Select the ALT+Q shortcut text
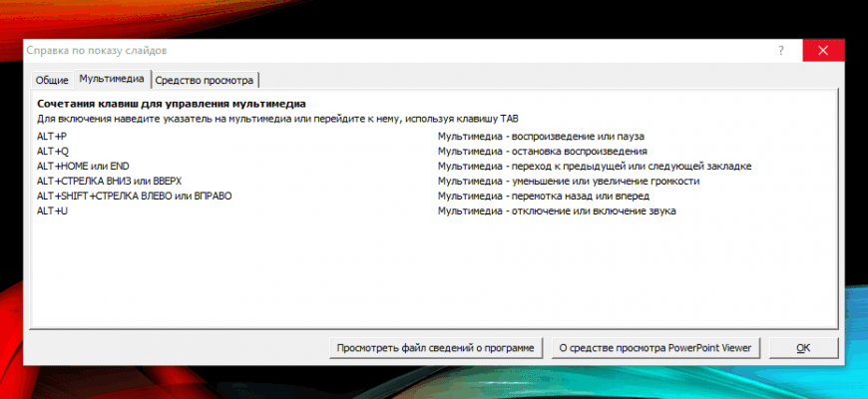This screenshot has width=868, height=399. [x=53, y=151]
